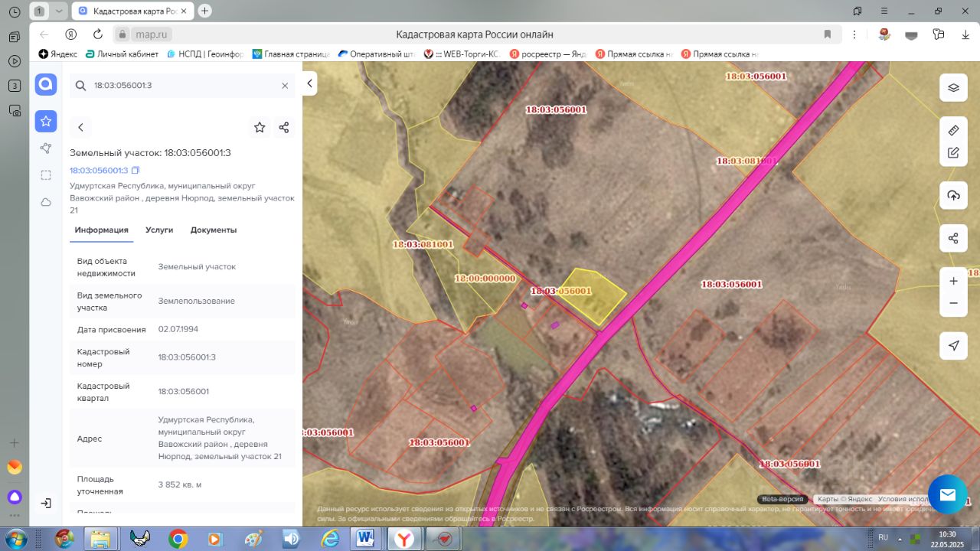Viewport: 980px width, 551px height.
Task: Click the Землепользование value
Action: [x=197, y=301]
